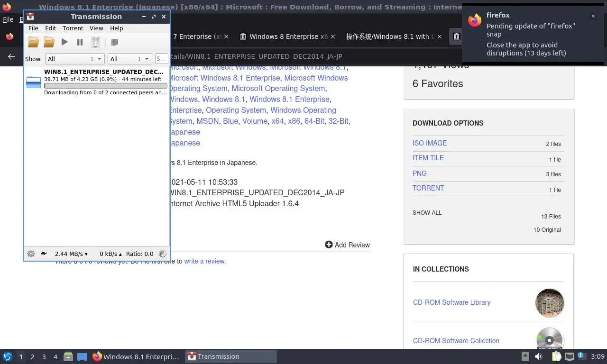Image resolution: width=607 pixels, height=364 pixels.
Task: Open the CD-ROM Software Library collection
Action: click(x=452, y=302)
